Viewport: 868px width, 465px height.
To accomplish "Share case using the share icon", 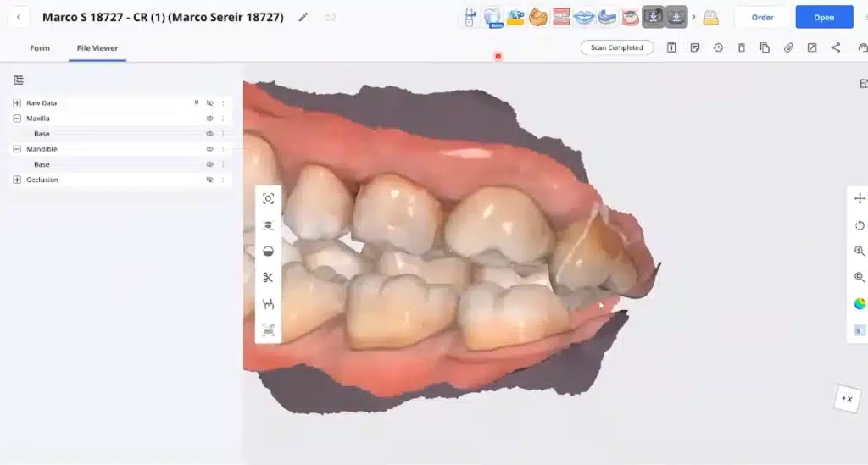I will 835,47.
